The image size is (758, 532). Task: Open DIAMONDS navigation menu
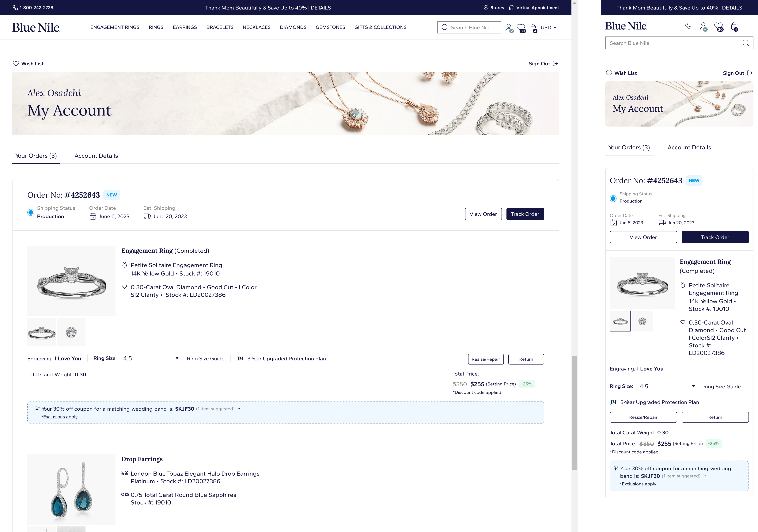pyautogui.click(x=293, y=27)
